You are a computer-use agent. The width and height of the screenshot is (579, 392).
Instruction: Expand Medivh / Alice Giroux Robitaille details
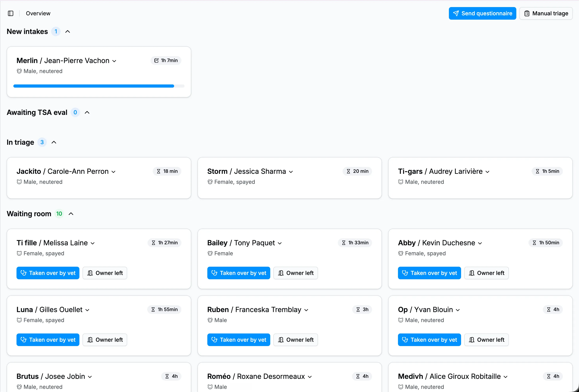pyautogui.click(x=505, y=377)
